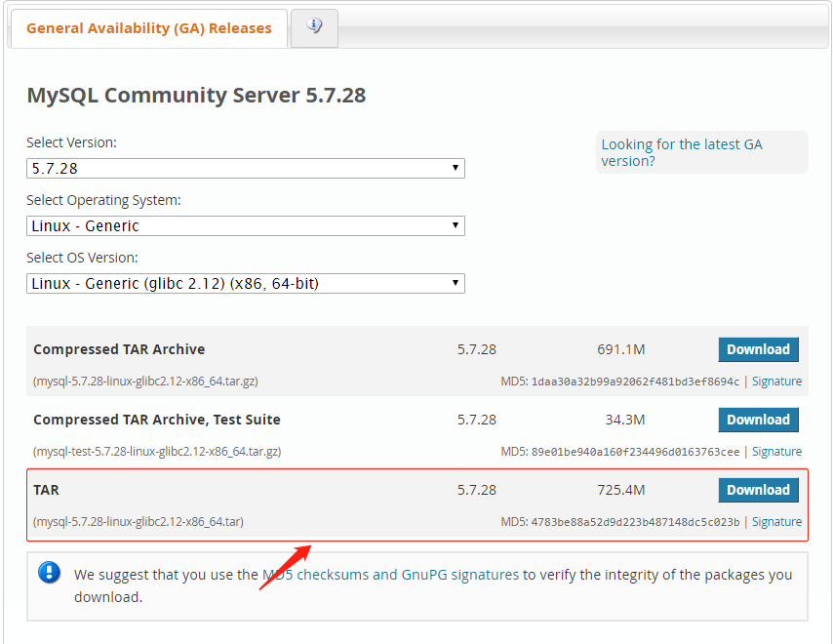The width and height of the screenshot is (833, 644).
Task: Select MD5 value 4783be88a52d9d223b487148dc5c023b
Action: (x=635, y=522)
